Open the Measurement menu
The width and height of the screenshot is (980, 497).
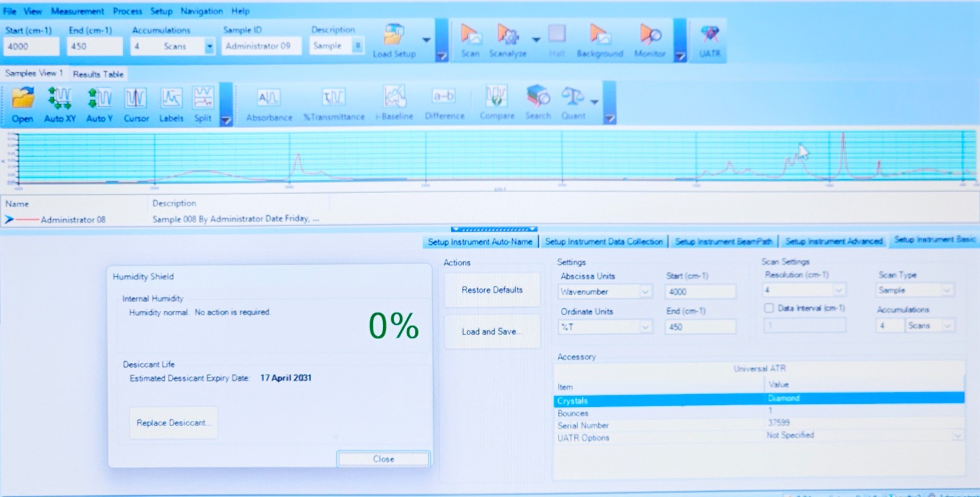click(x=77, y=11)
